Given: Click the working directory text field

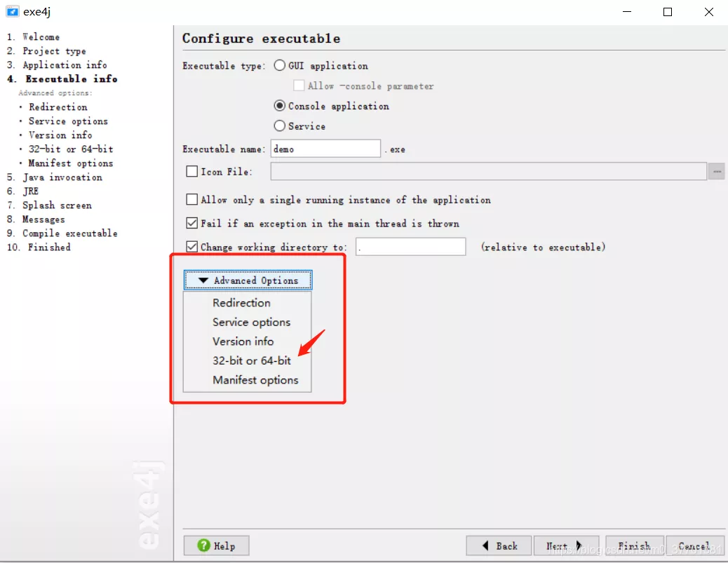Looking at the screenshot, I should (410, 247).
